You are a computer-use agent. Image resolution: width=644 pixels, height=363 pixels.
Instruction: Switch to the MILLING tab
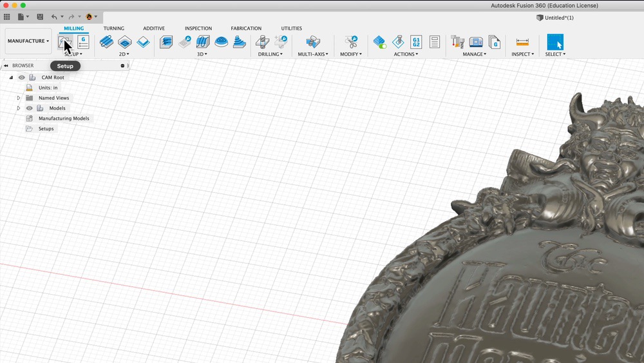tap(74, 28)
